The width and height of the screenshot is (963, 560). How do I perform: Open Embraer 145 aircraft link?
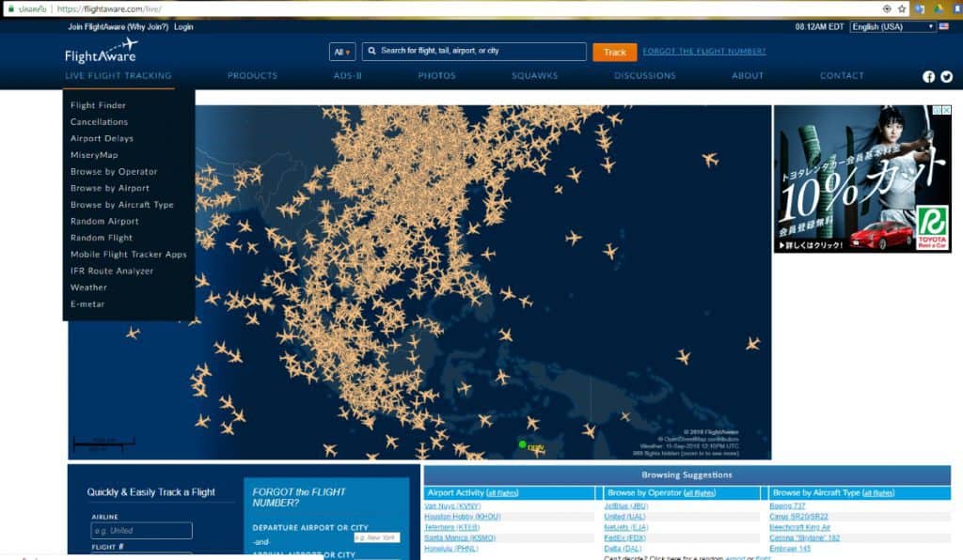[790, 549]
